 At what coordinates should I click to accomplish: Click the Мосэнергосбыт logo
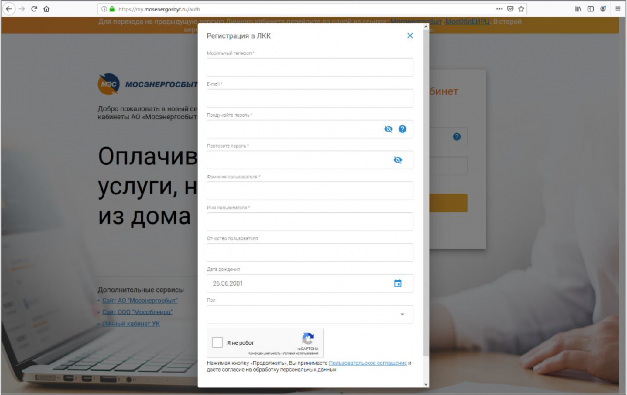pyautogui.click(x=148, y=84)
